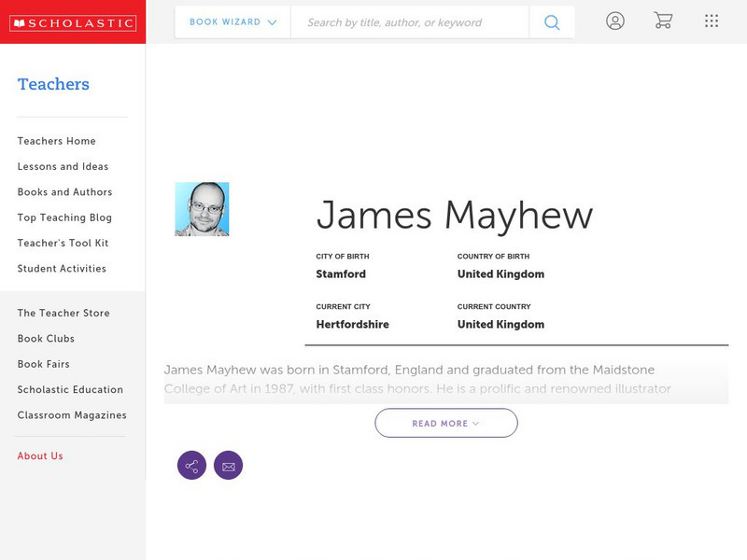
Task: Click the email envelope icon
Action: point(229,465)
